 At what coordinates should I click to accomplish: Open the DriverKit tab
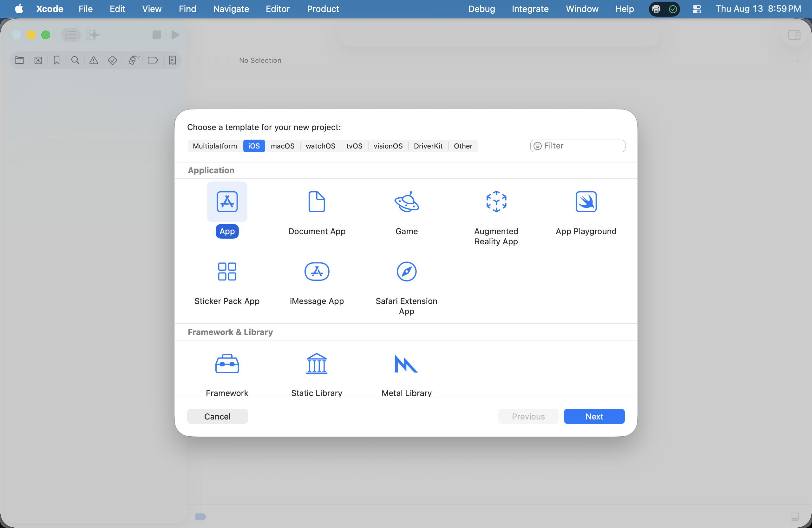click(x=428, y=146)
